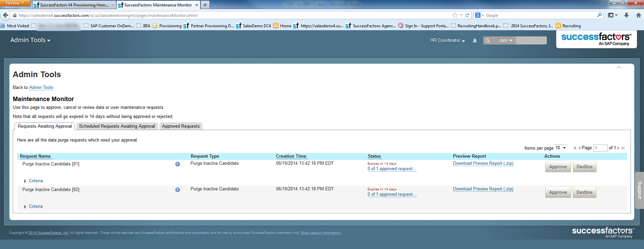644x249 pixels.
Task: Approve Purge Inactive Candidate [82] request
Action: coord(558,192)
